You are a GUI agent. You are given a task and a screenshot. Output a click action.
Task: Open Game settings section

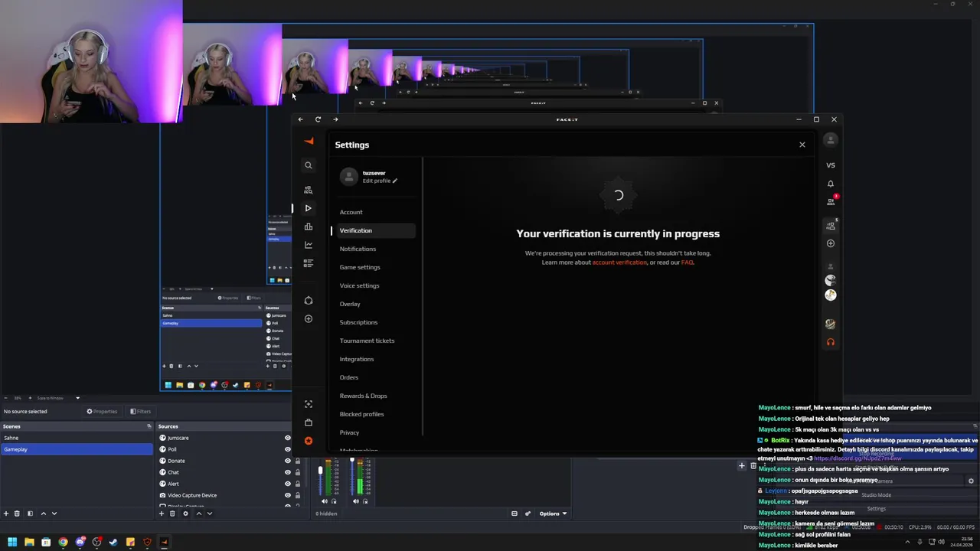[x=360, y=267]
